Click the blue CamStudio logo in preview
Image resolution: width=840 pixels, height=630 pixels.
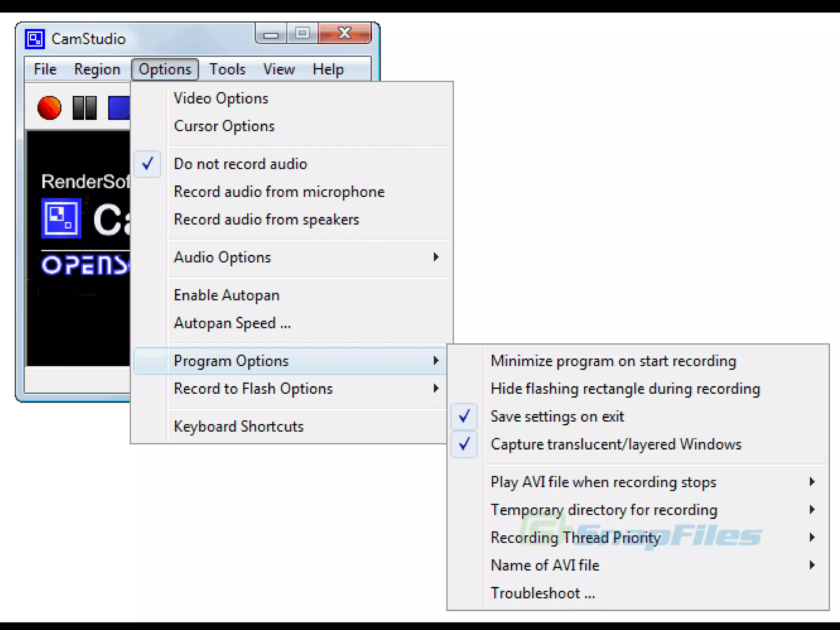61,218
